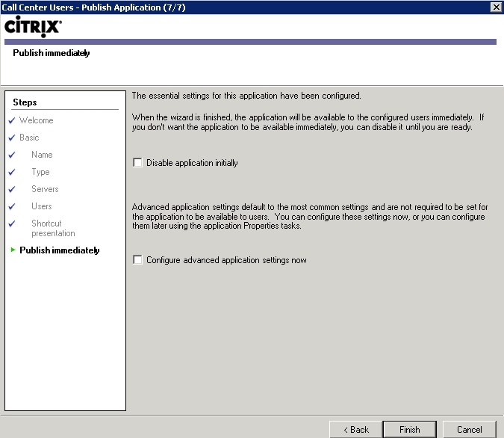The height and width of the screenshot is (438, 504).
Task: Click checkmark icon next to Welcome
Action: pyautogui.click(x=12, y=120)
